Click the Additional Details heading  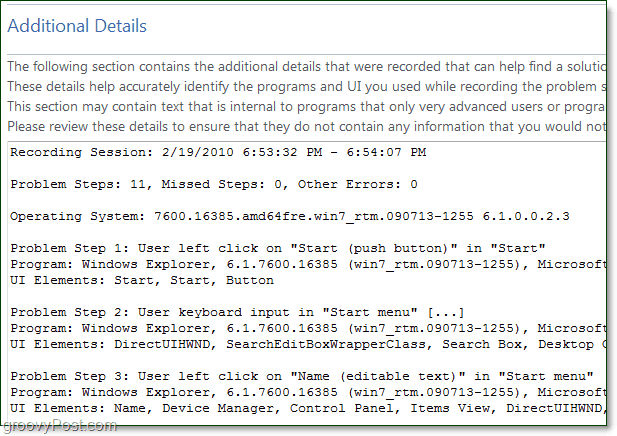[x=77, y=26]
